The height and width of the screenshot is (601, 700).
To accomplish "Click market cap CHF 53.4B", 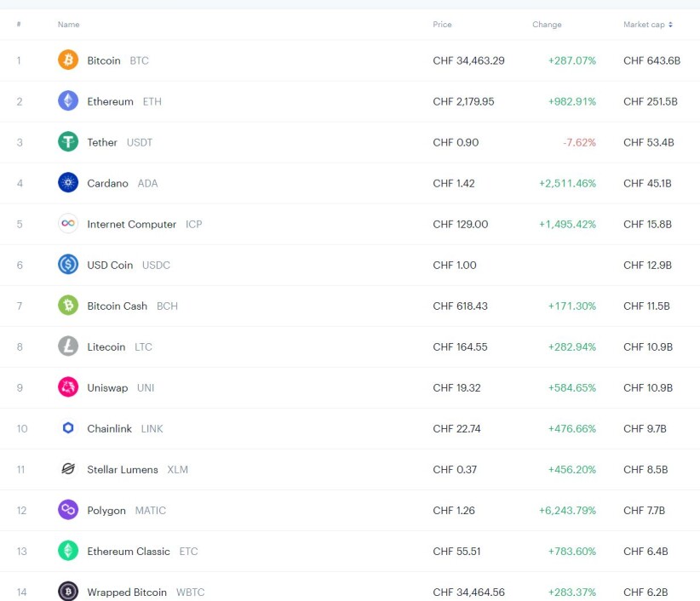I will coord(649,142).
